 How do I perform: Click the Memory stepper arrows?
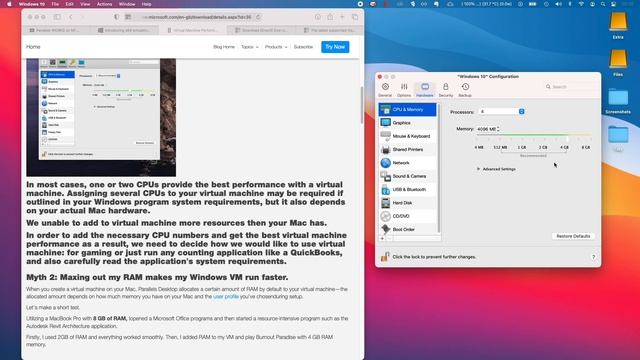click(x=498, y=129)
